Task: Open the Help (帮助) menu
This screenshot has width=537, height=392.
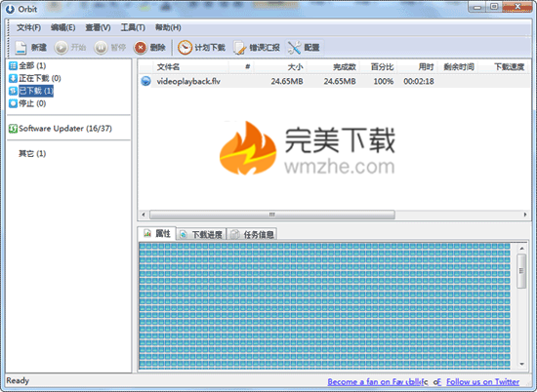Action: (168, 27)
